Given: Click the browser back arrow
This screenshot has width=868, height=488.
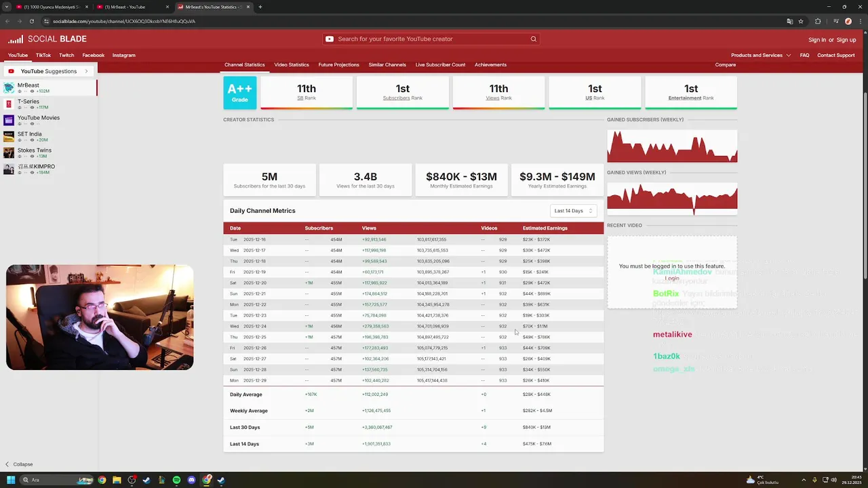Looking at the screenshot, I should click(x=8, y=21).
